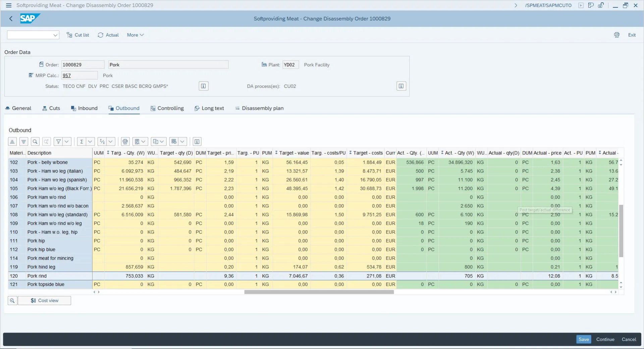Switch to the General tab
This screenshot has width=644, height=349.
(18, 108)
